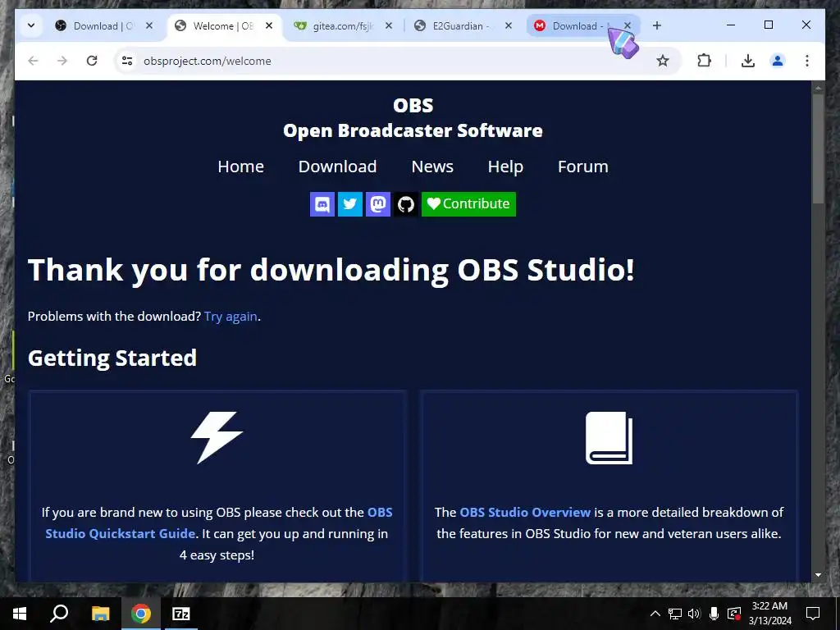Open the Mastodon icon link

[x=377, y=204]
